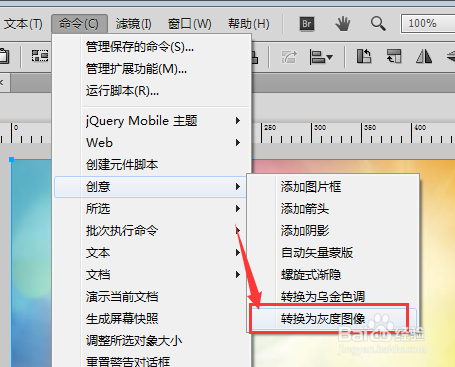The height and width of the screenshot is (367, 455).
Task: Close the document tab with the x
Action: [2, 82]
